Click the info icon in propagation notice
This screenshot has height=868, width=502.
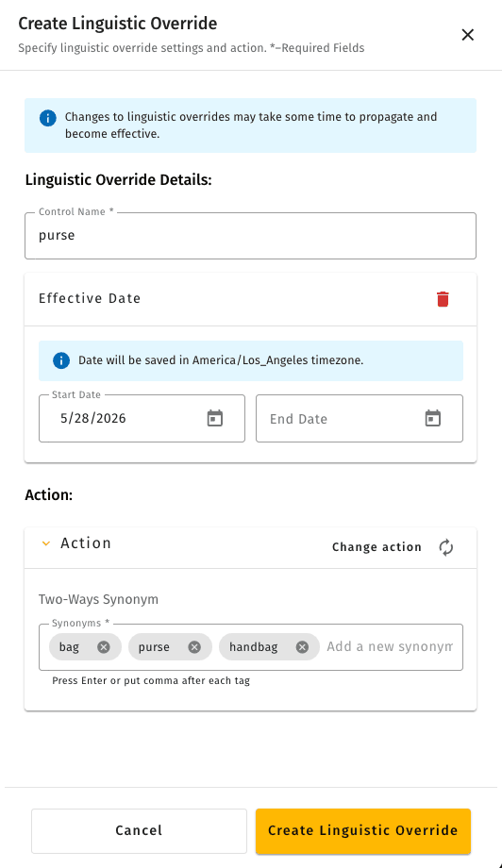(47, 118)
